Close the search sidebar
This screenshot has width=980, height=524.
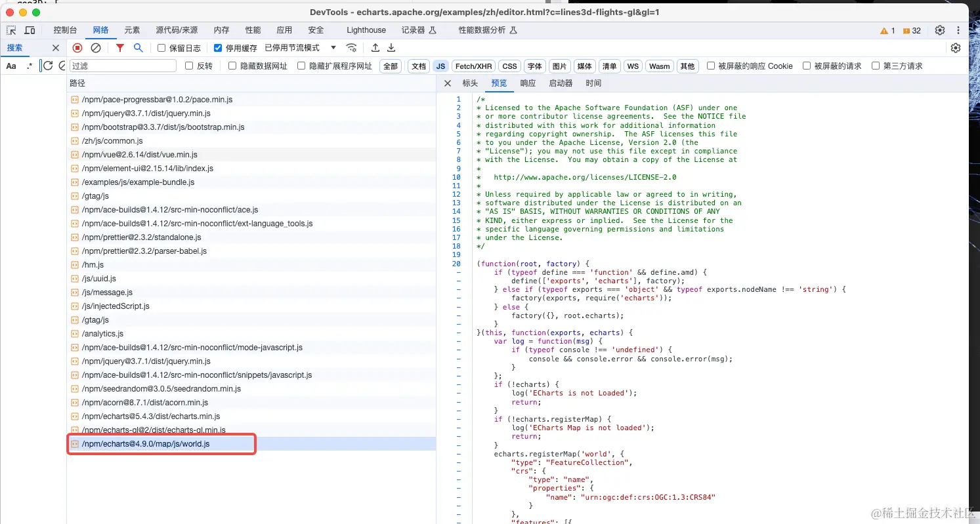[x=56, y=48]
